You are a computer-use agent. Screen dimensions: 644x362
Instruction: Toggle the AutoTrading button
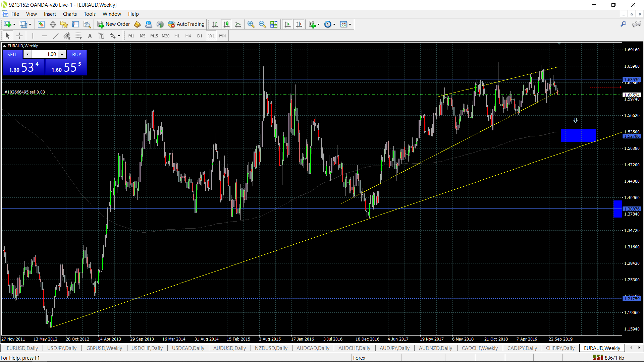pyautogui.click(x=186, y=24)
